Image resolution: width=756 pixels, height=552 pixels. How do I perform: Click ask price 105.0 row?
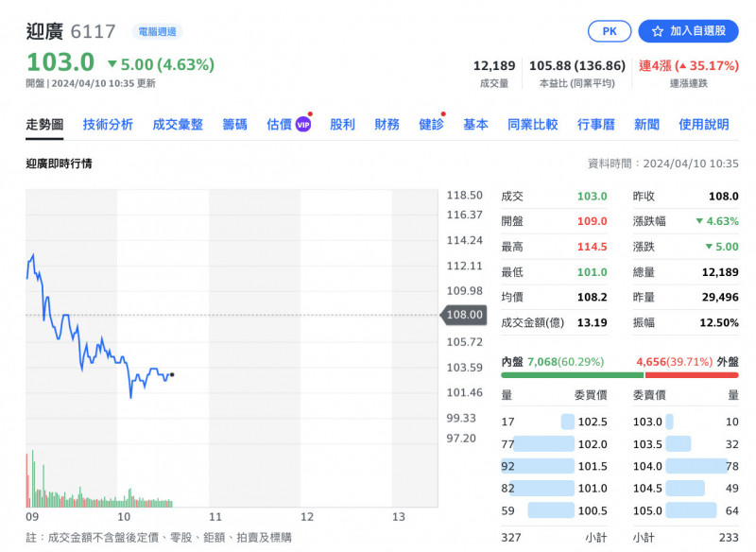[x=686, y=510]
